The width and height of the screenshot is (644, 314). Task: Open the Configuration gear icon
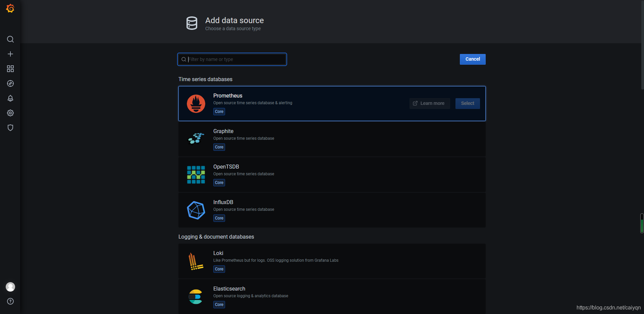(x=10, y=113)
